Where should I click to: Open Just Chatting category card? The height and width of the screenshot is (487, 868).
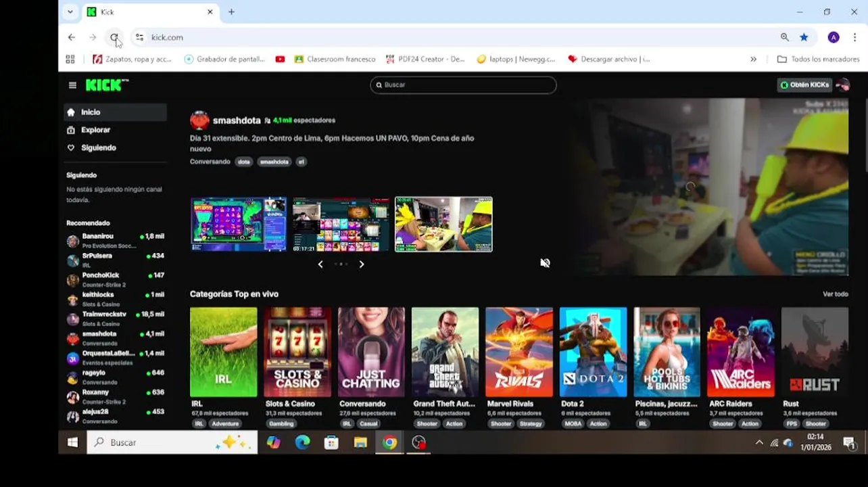[x=371, y=352]
